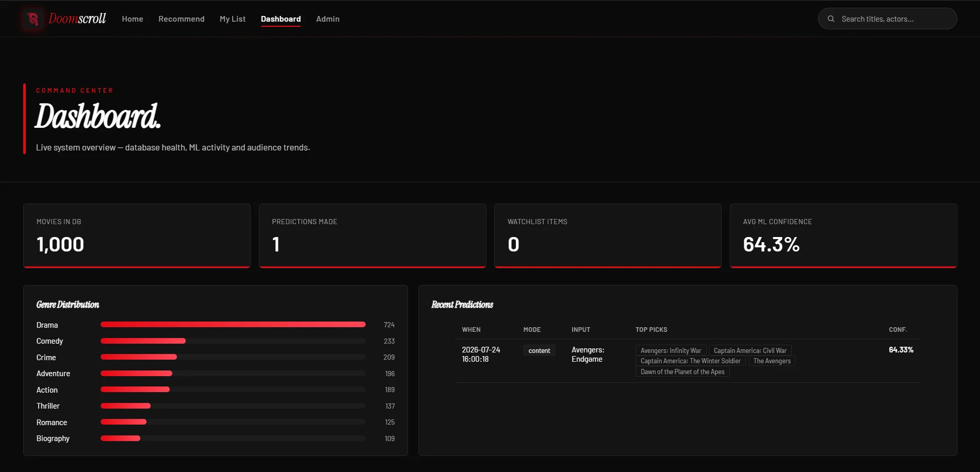Click the 2026-07-24 16:00:18 timestamp
The height and width of the screenshot is (472, 980).
[481, 355]
